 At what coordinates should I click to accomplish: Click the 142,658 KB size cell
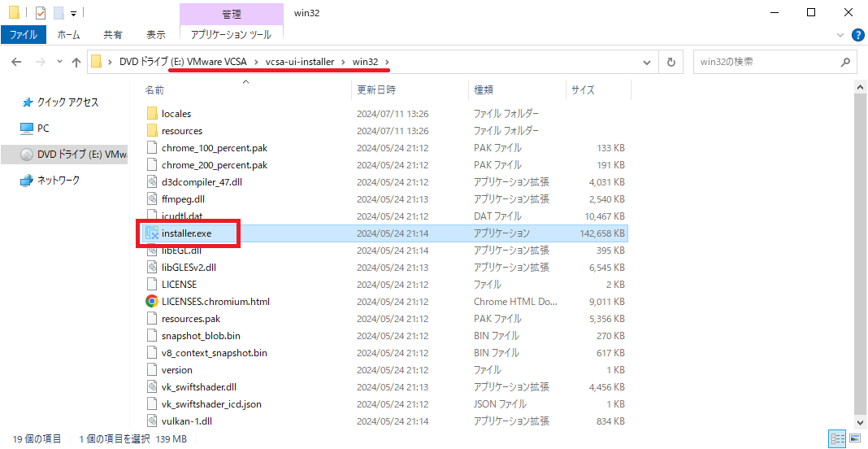point(602,234)
